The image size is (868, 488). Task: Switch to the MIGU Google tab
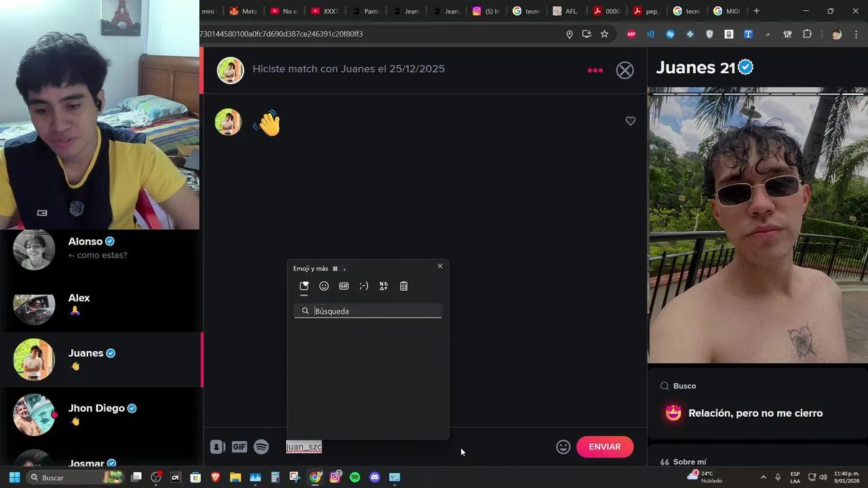[727, 11]
